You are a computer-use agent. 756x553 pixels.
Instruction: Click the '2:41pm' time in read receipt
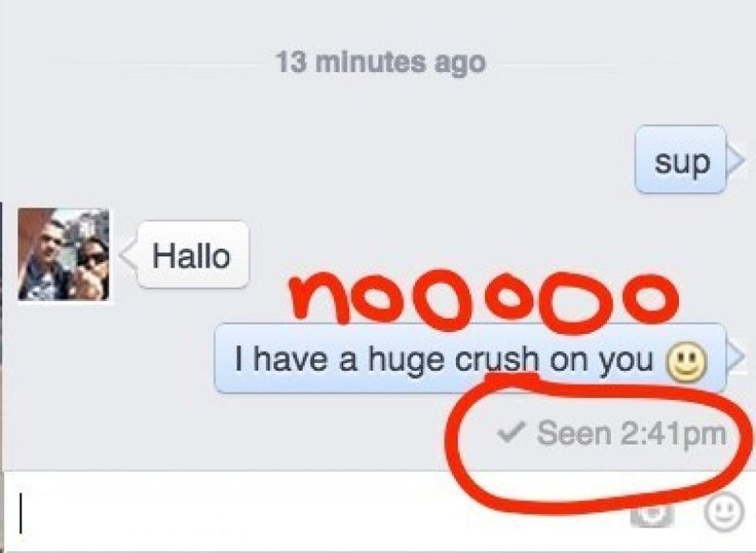[x=673, y=433]
